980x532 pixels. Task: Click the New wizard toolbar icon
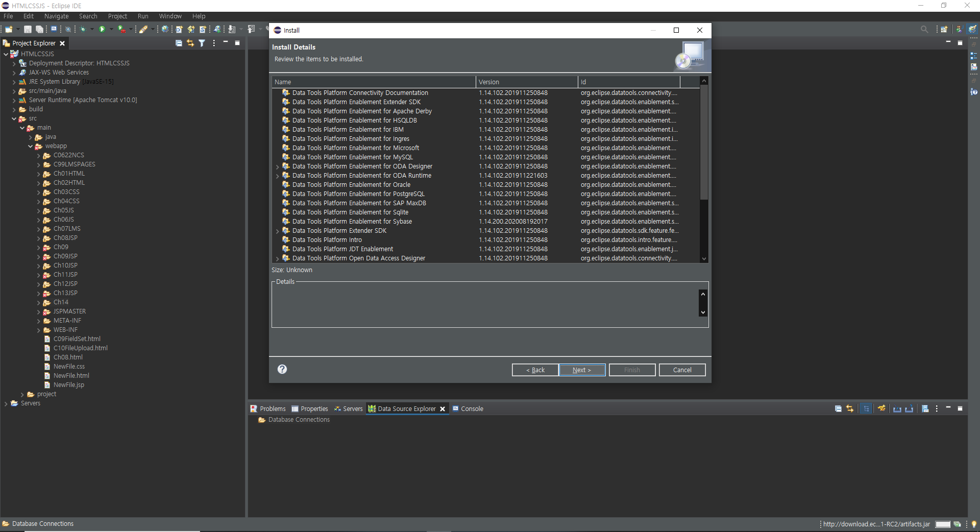9,30
